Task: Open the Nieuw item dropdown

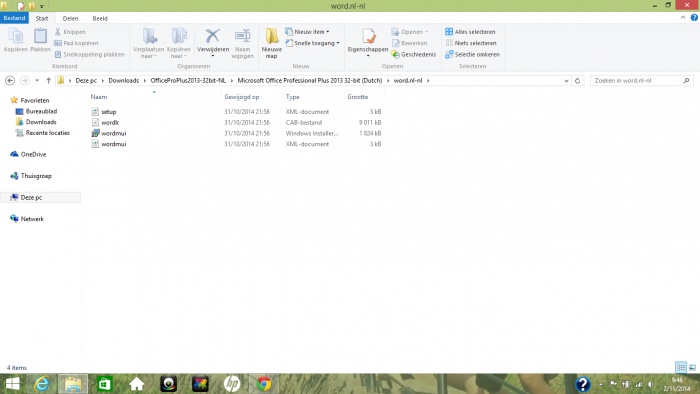Action: tap(307, 32)
